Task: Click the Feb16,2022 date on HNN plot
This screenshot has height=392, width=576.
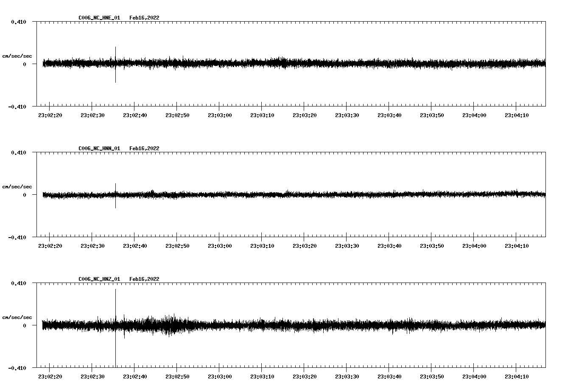Action: (x=144, y=148)
